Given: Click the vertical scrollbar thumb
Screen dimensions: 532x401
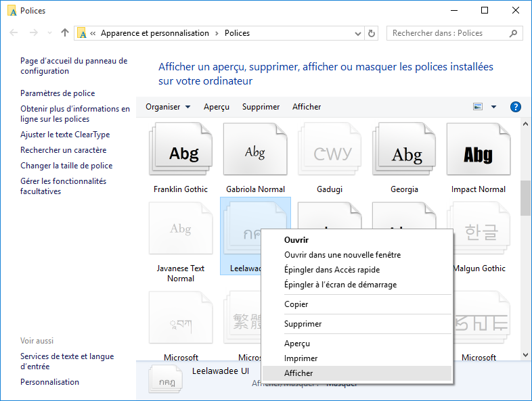Looking at the screenshot, I should [x=525, y=198].
